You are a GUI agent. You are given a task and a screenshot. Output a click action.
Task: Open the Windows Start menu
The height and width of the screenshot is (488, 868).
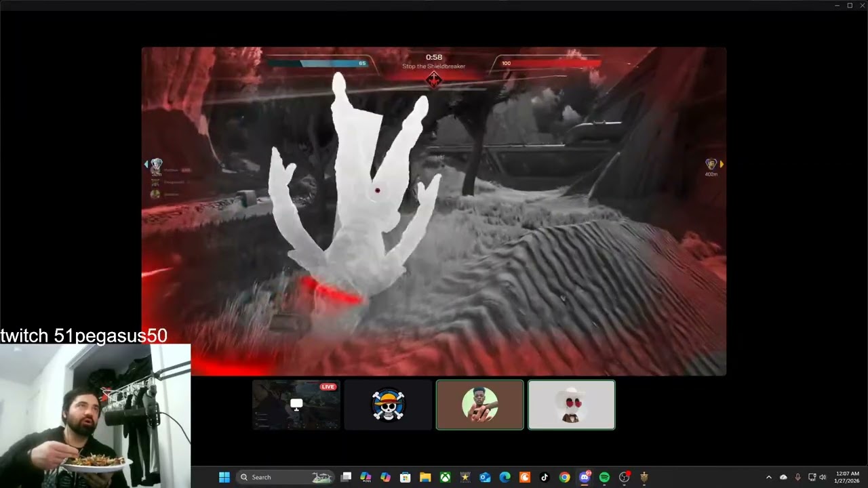coord(224,477)
